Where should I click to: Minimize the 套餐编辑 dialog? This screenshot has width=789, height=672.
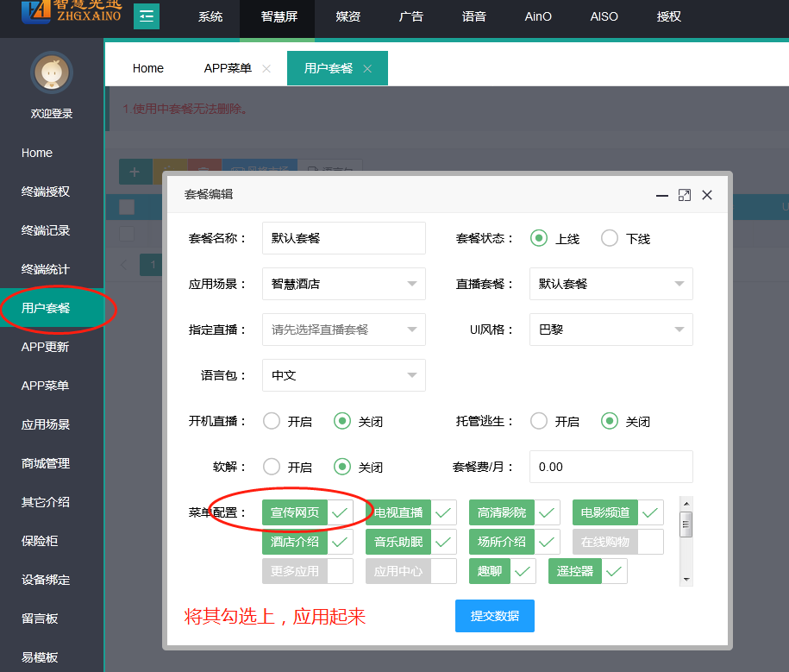662,195
